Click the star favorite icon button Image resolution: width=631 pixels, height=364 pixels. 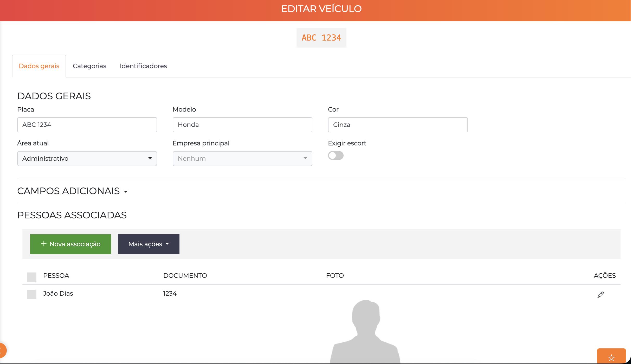[611, 357]
